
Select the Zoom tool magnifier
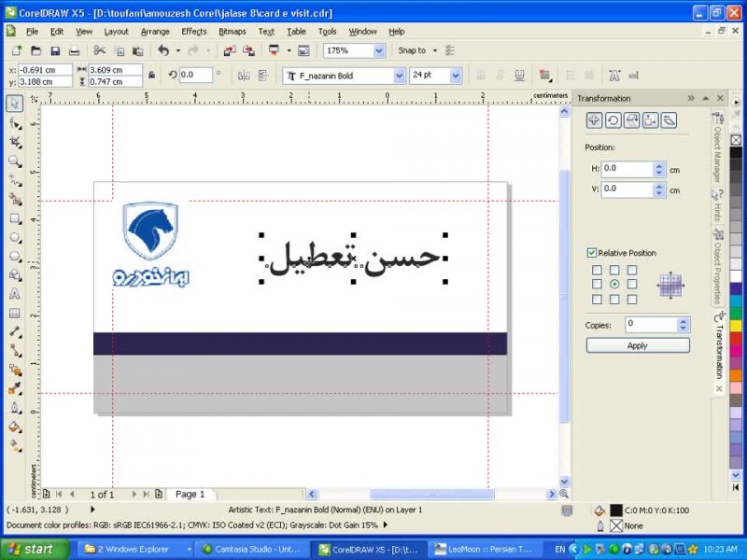pyautogui.click(x=15, y=161)
